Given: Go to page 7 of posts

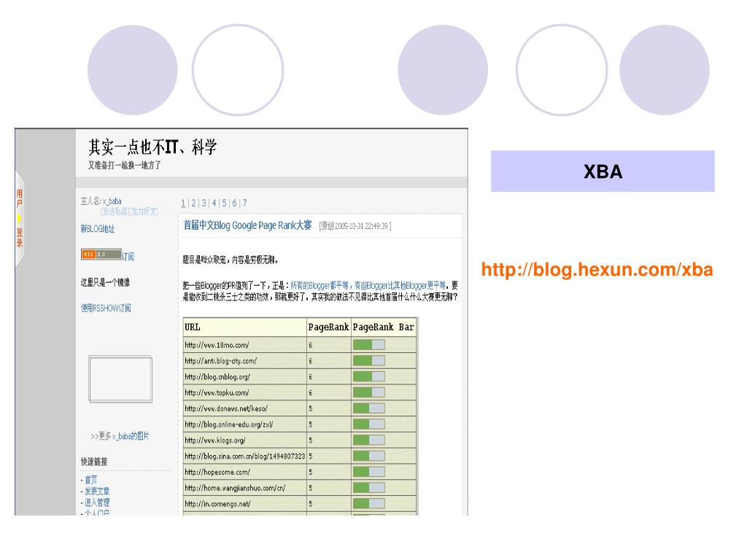Looking at the screenshot, I should point(244,203).
